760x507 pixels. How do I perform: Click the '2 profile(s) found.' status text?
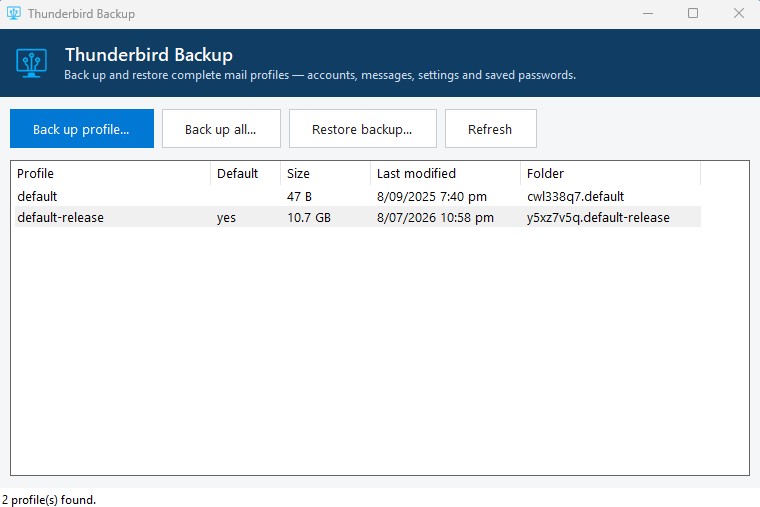point(49,500)
